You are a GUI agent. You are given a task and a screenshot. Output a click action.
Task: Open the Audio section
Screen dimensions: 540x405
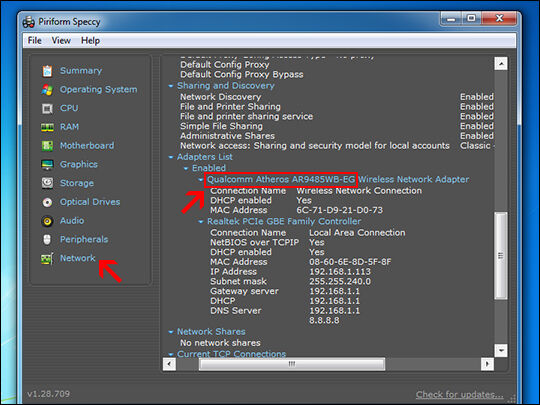pos(72,220)
